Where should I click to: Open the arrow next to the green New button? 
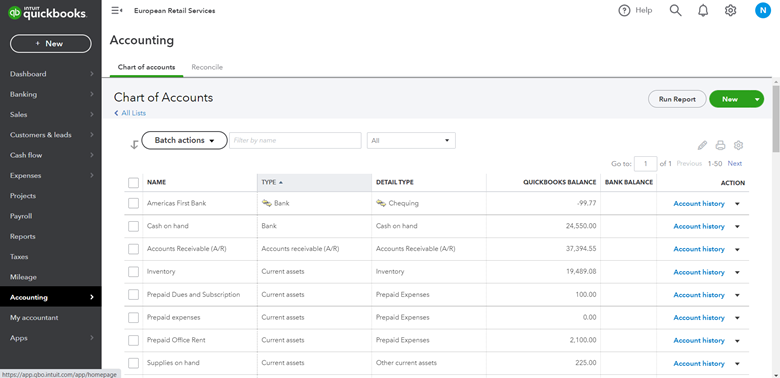(x=757, y=99)
